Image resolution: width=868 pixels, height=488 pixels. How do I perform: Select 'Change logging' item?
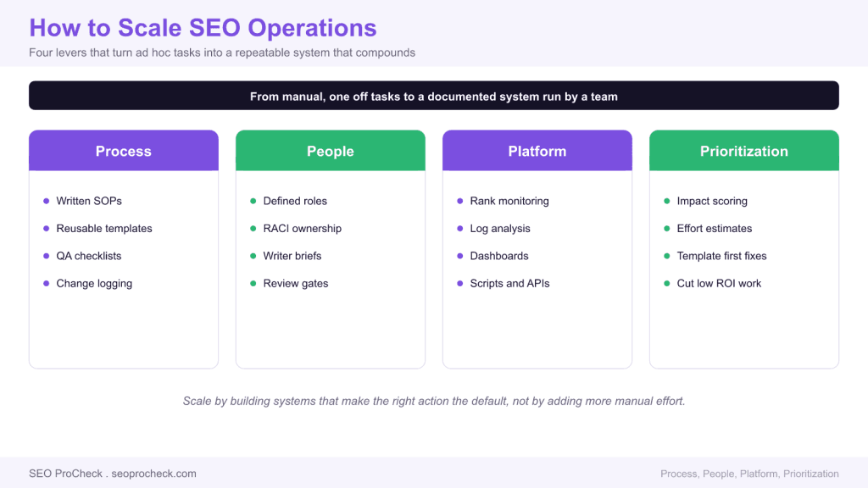click(x=94, y=283)
